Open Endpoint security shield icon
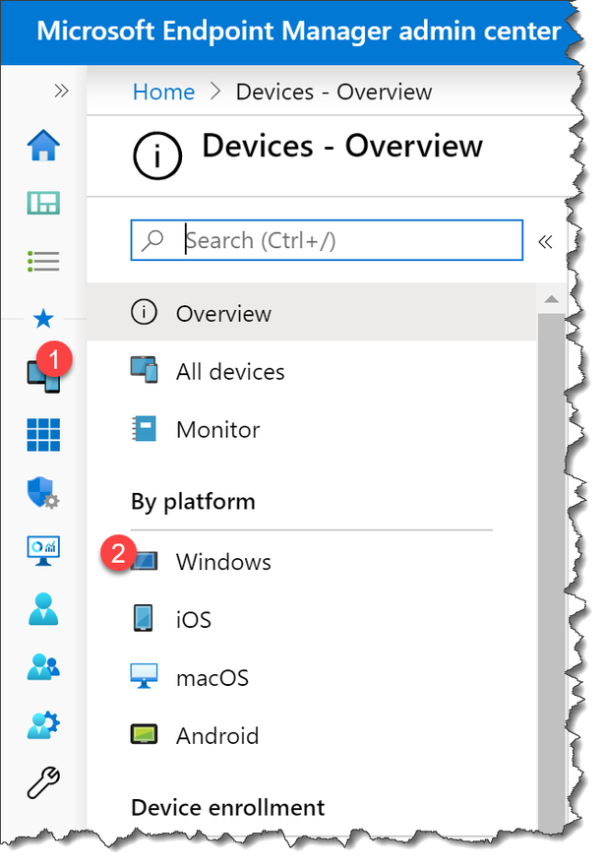 click(x=43, y=493)
